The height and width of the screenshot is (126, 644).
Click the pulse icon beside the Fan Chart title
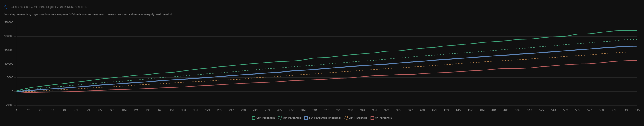coord(6,7)
